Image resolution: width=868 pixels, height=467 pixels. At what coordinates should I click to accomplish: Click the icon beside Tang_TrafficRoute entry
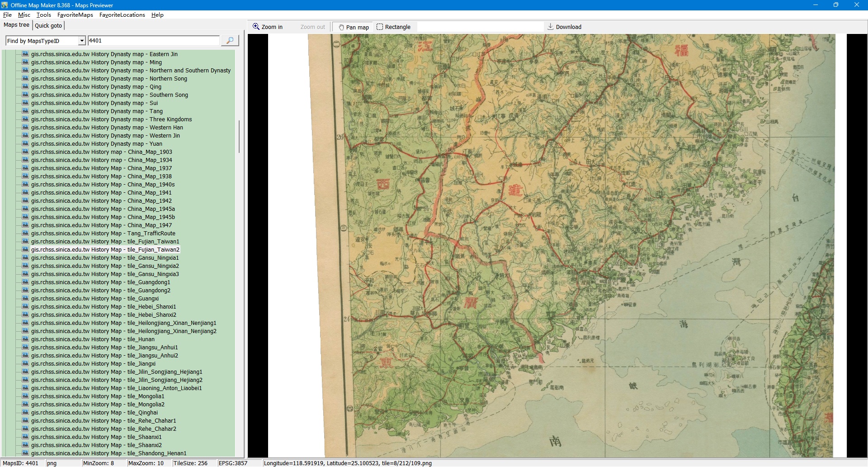[x=25, y=233]
